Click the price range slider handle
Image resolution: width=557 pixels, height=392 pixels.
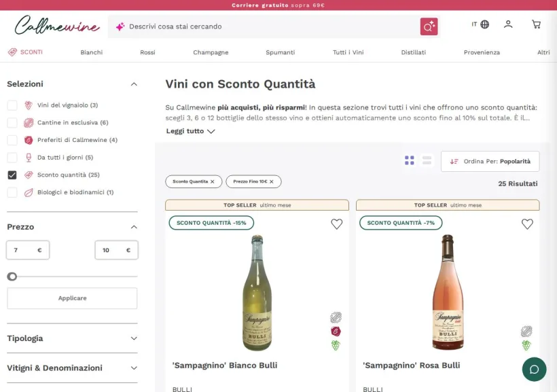pos(12,277)
